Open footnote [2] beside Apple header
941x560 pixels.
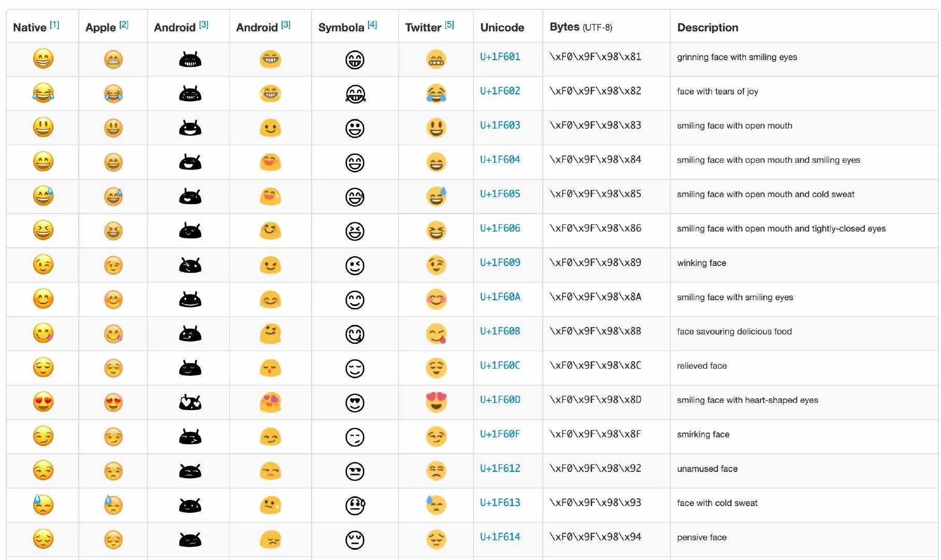coord(124,24)
